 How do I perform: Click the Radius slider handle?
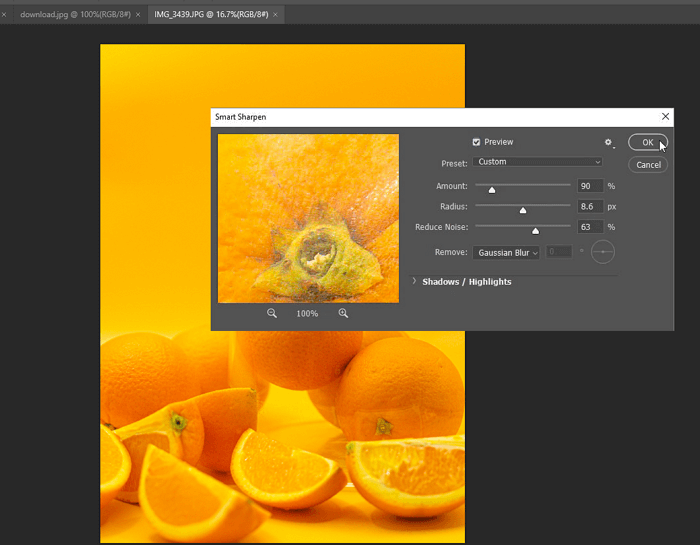(523, 210)
